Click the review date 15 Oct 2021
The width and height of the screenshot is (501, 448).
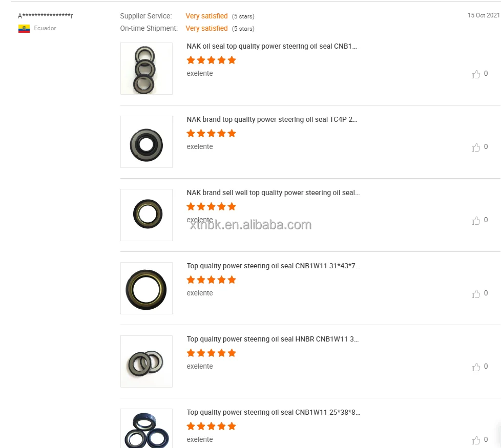[483, 15]
